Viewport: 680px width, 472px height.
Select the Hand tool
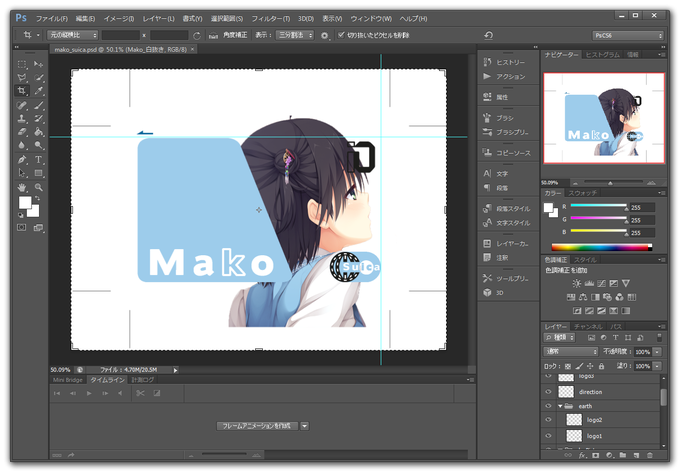[22, 187]
